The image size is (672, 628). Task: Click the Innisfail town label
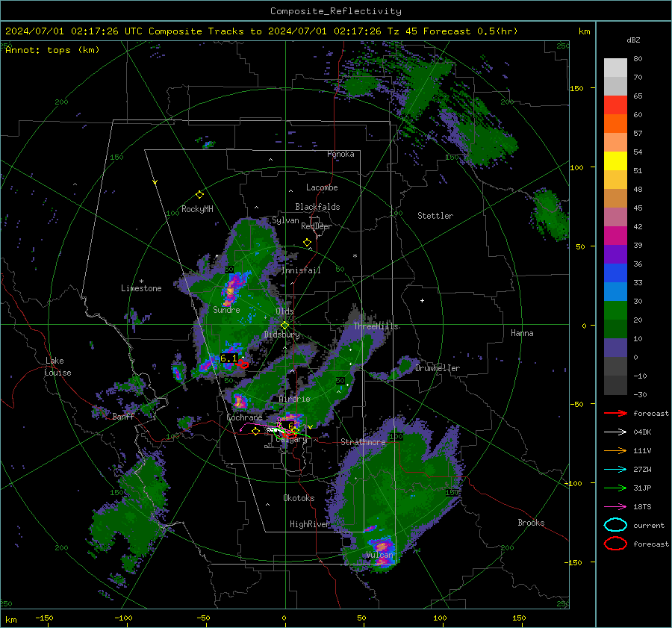(301, 270)
